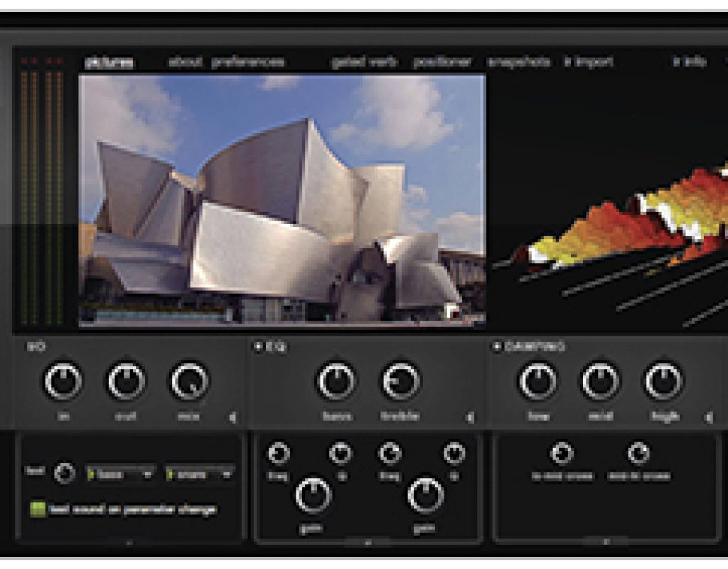Click the mid-hi cross knob
Screen dimensions: 728x569
pos(639,453)
